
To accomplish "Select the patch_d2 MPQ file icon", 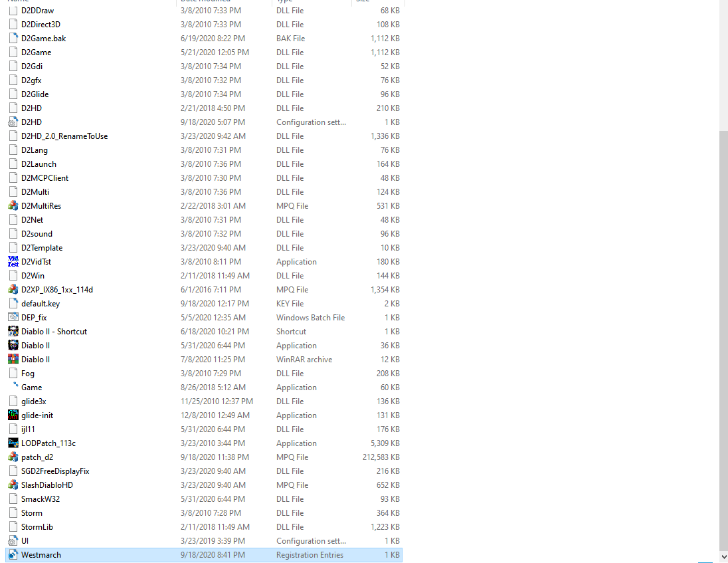I will (x=13, y=457).
